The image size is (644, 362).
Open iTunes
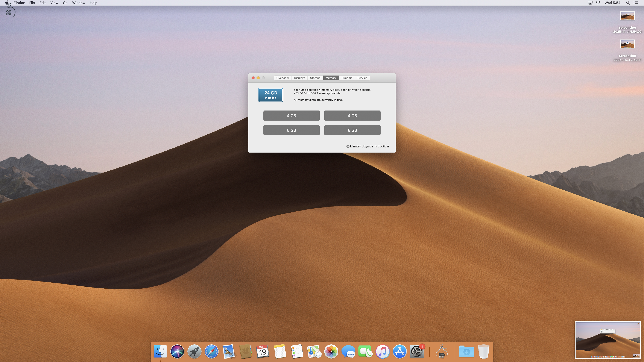point(382,351)
